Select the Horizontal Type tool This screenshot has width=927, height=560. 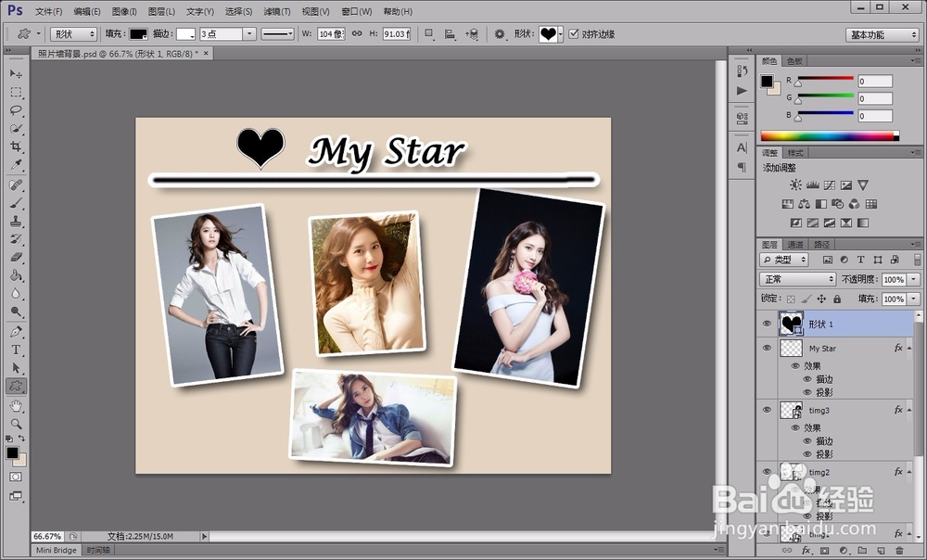pyautogui.click(x=16, y=350)
